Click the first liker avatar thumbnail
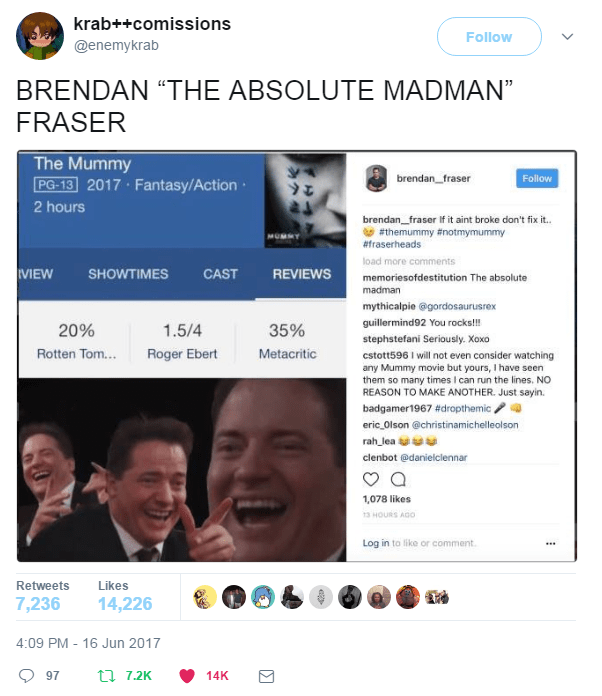This screenshot has width=602, height=696. coord(205,597)
